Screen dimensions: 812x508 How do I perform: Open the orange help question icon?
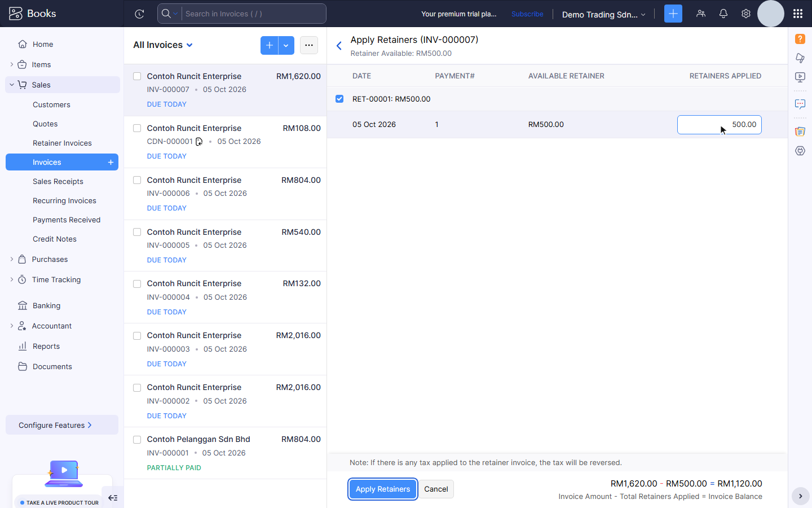tap(800, 39)
